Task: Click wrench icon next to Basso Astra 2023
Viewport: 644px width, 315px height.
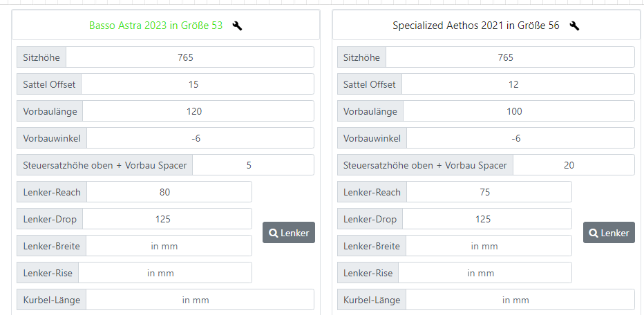Action: point(237,26)
